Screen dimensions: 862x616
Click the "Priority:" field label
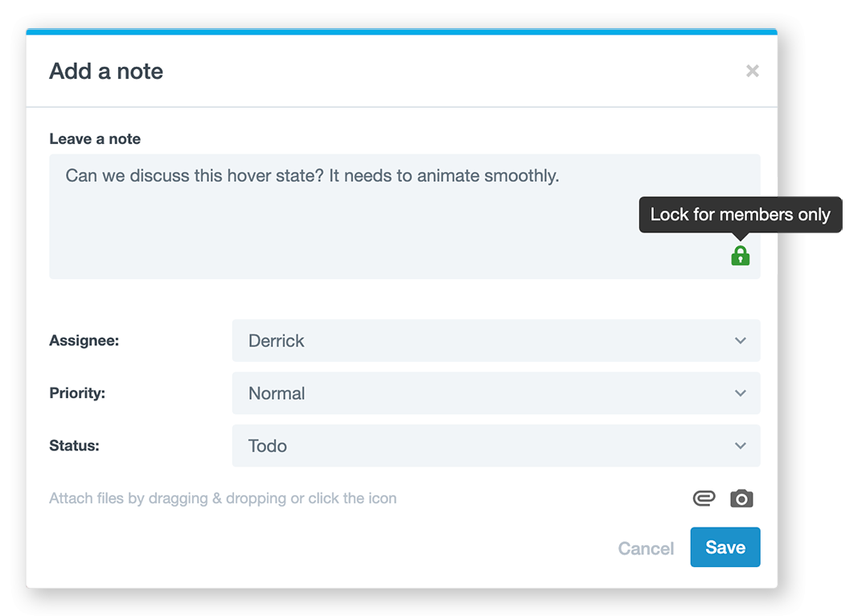[77, 393]
